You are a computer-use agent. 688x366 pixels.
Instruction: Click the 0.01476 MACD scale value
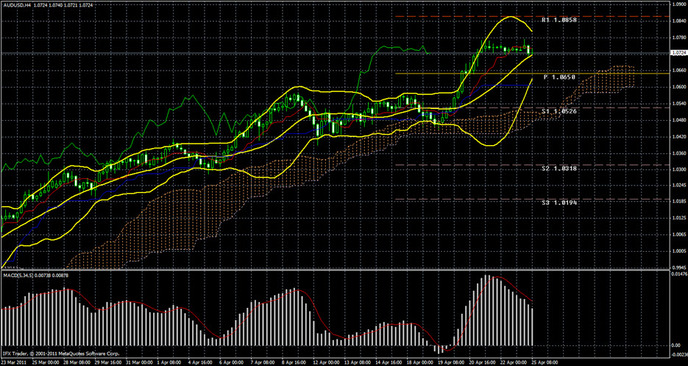point(678,273)
